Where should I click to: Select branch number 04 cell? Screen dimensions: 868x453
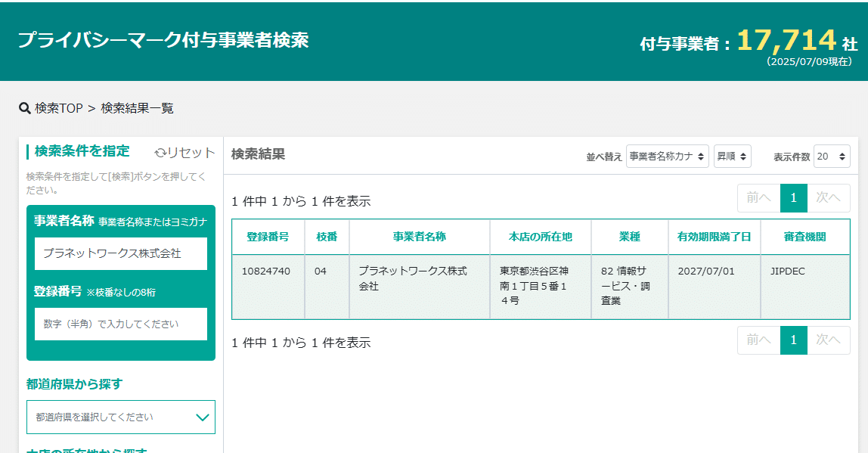click(x=327, y=287)
